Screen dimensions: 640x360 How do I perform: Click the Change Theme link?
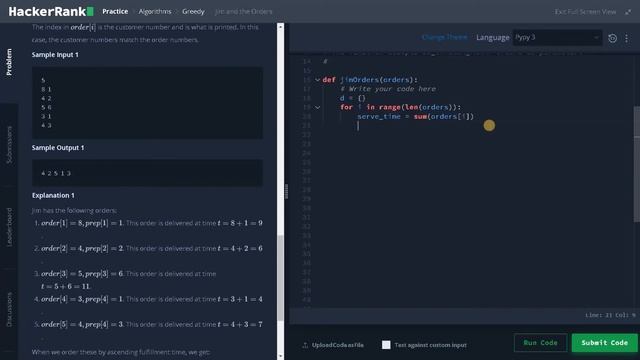(444, 38)
